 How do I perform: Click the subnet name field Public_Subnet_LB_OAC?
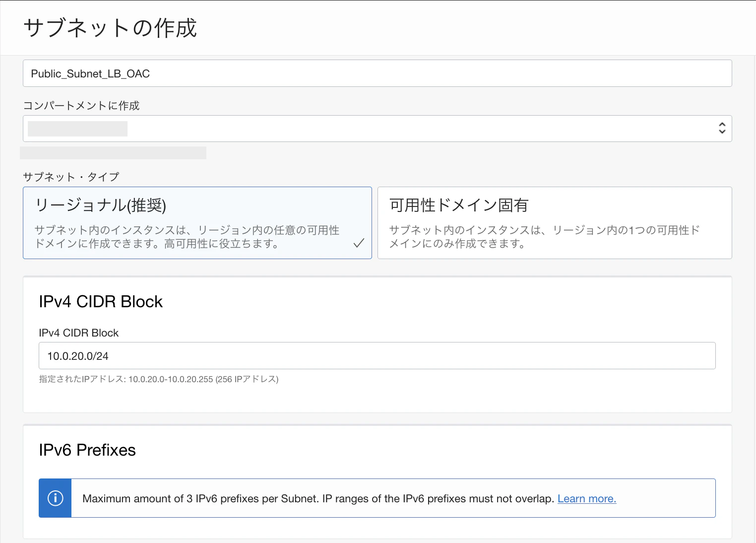pos(378,73)
